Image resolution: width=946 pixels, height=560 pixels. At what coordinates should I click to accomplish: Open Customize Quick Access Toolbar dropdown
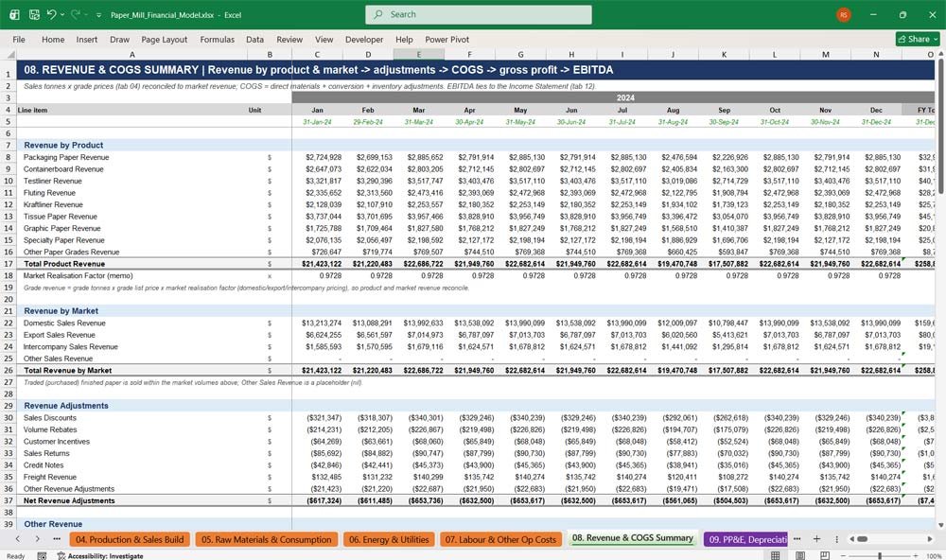click(x=98, y=14)
